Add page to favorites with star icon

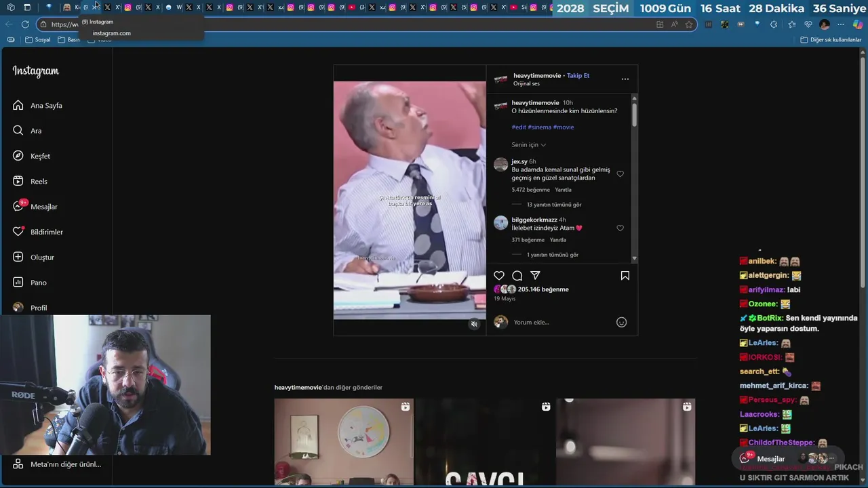tap(689, 24)
